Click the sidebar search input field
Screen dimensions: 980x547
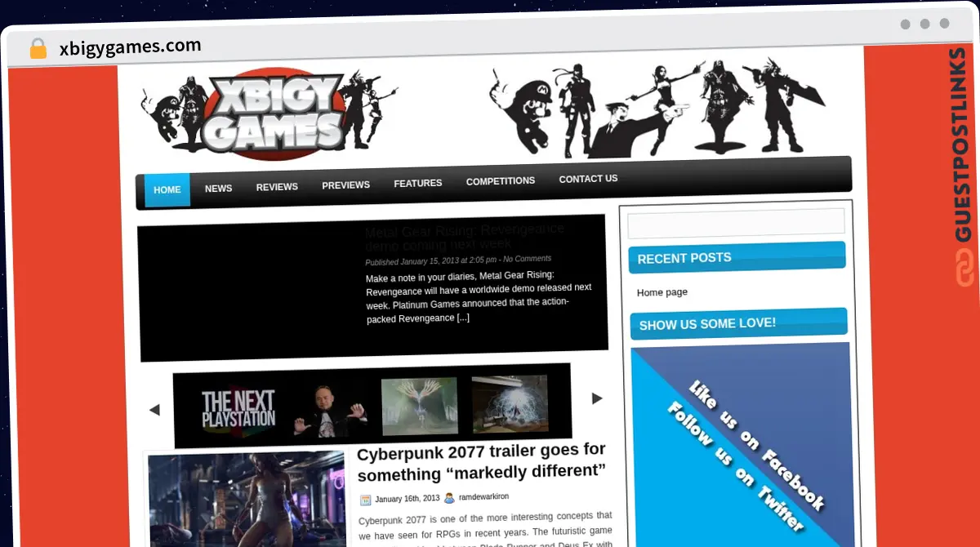[x=735, y=223]
